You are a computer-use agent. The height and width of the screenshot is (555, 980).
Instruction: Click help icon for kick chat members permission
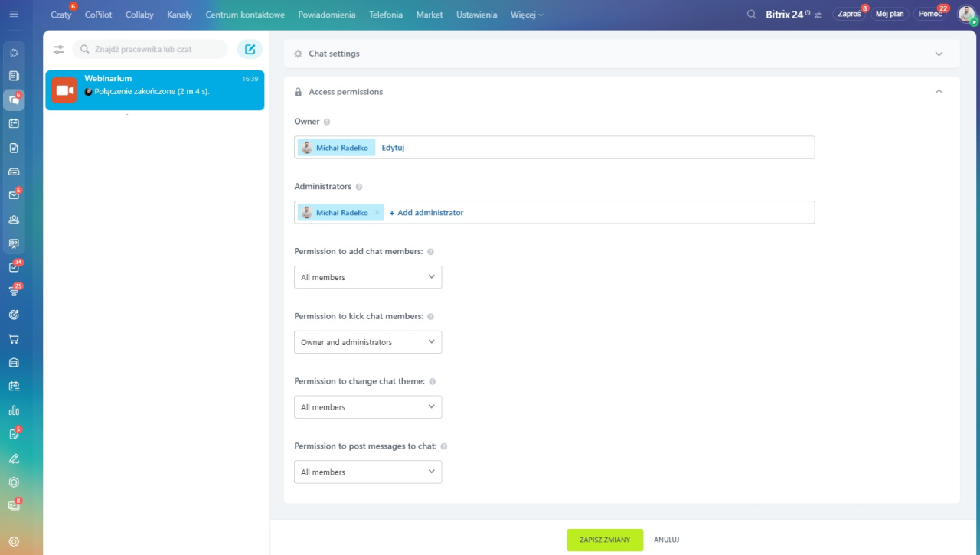click(x=430, y=317)
